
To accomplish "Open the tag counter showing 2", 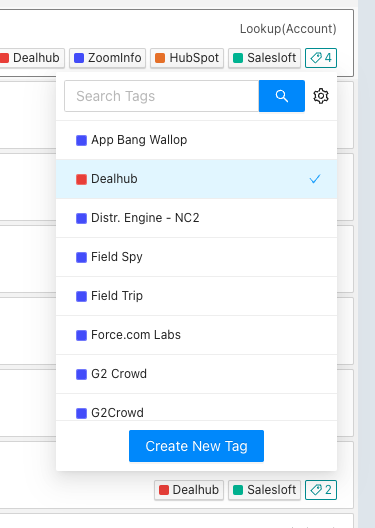I will click(321, 490).
